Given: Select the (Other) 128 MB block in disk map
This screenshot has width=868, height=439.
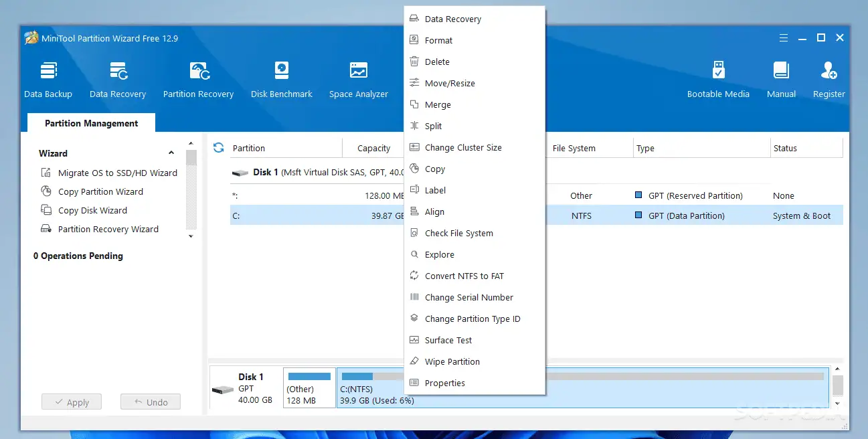Looking at the screenshot, I should click(309, 387).
